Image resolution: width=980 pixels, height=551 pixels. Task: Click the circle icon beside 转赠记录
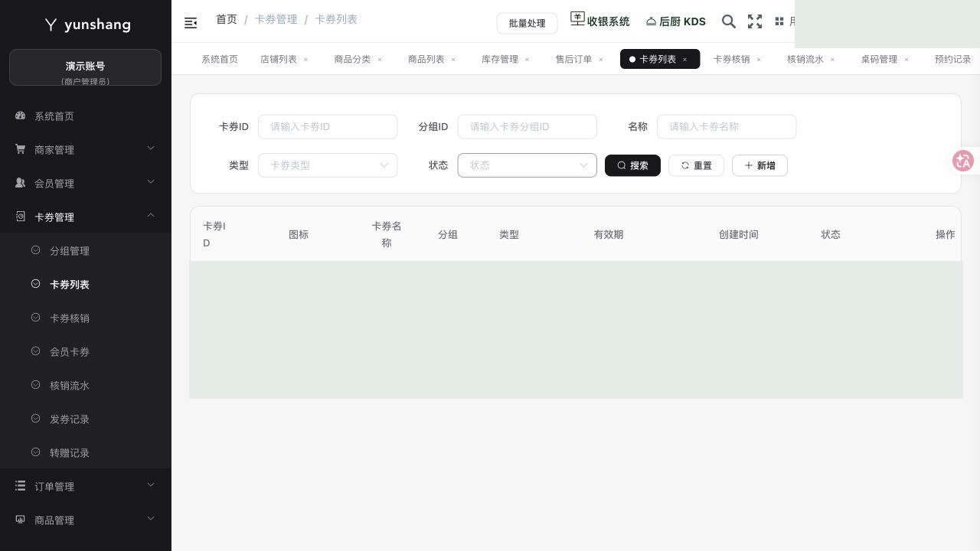[35, 452]
